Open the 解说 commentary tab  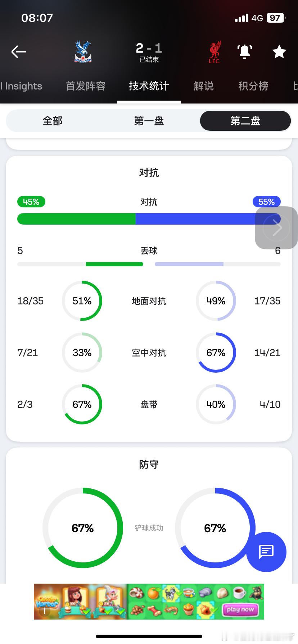tap(204, 86)
